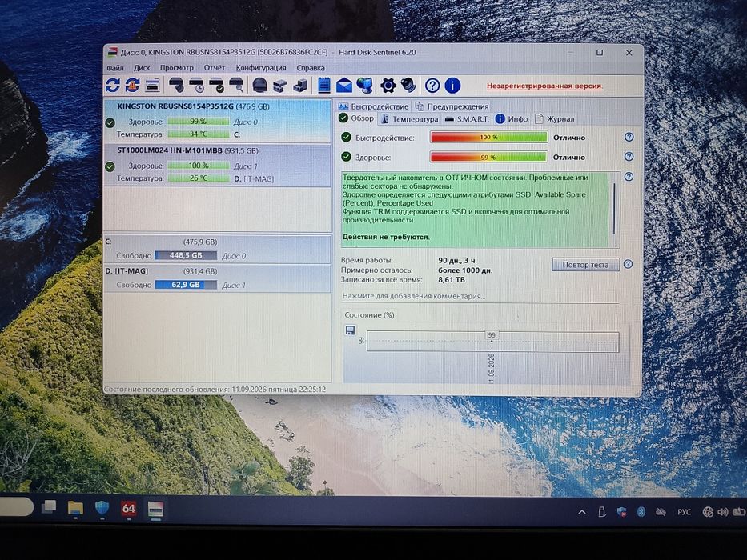
Task: Click the Быстродействие 100 % gradient bar
Action: tap(488, 137)
